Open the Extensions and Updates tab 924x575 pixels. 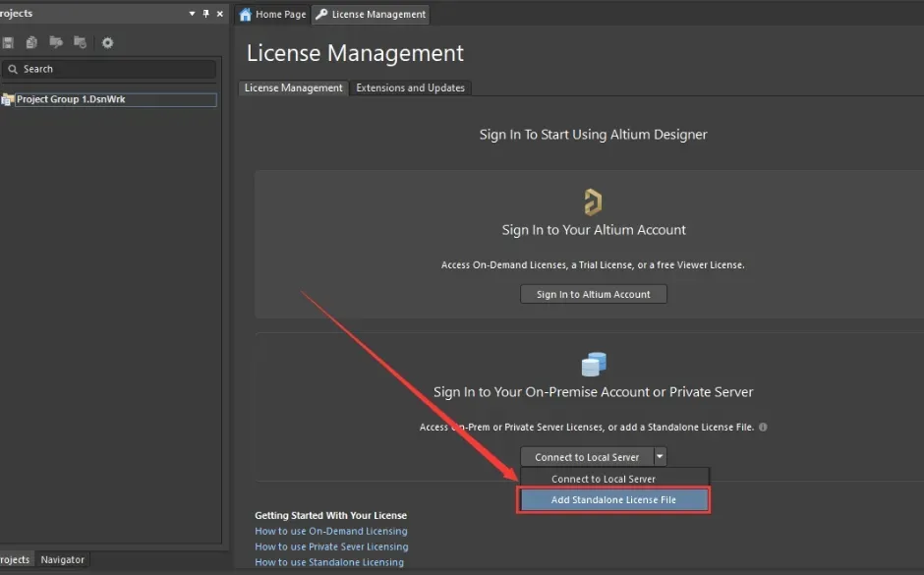click(410, 87)
